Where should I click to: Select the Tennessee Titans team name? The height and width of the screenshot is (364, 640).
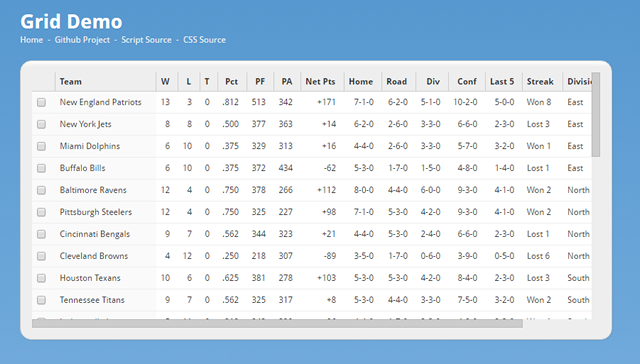[92, 301]
